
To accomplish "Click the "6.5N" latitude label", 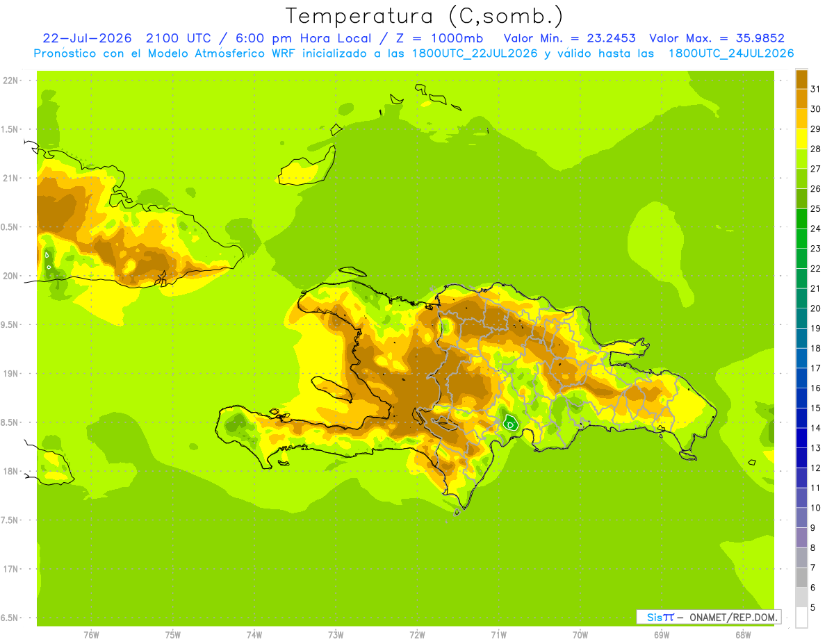I will coord(10,618).
